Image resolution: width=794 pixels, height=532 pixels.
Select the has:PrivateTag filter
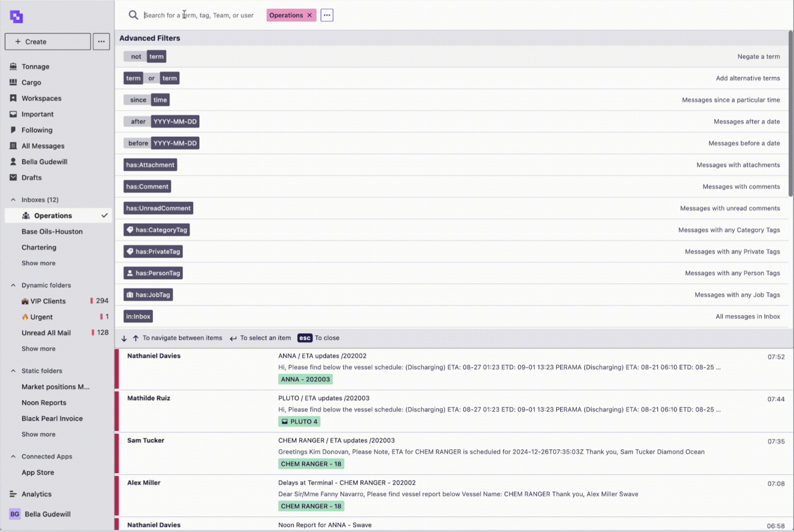click(153, 252)
